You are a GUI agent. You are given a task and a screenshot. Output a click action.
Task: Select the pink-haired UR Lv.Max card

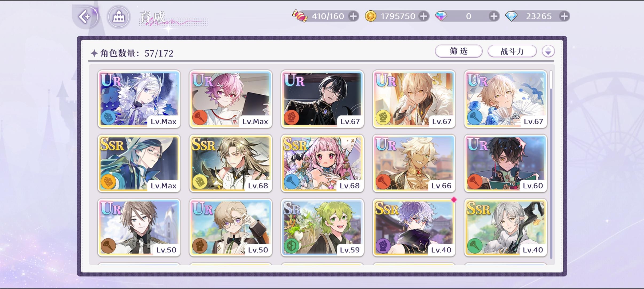point(231,99)
